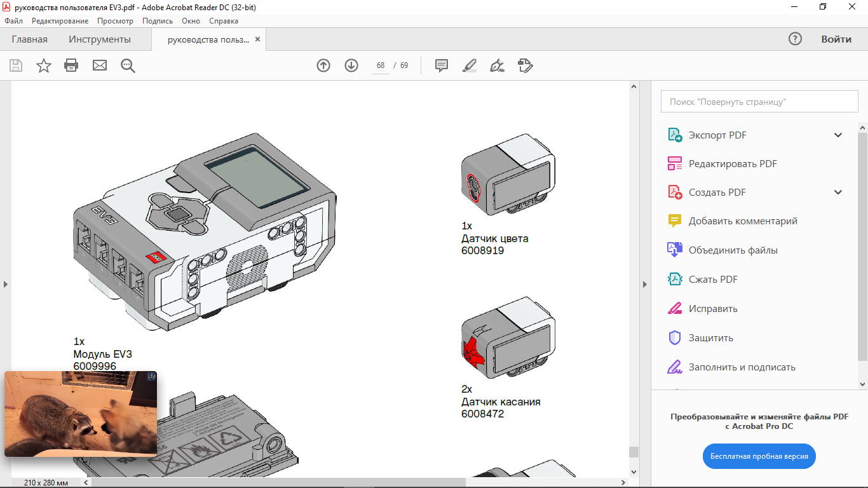Click the tools pane vertical scrollbar

point(862,247)
